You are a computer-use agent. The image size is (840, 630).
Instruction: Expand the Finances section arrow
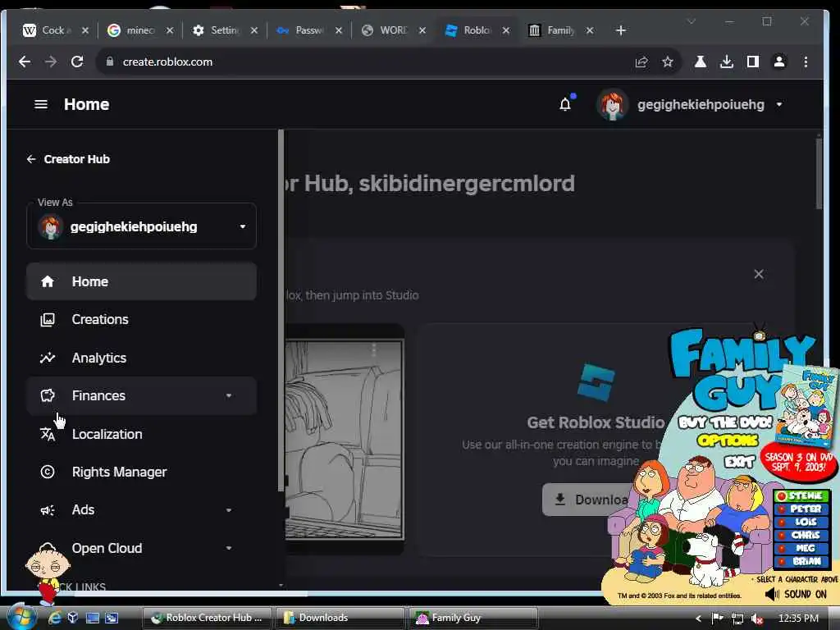pos(229,396)
